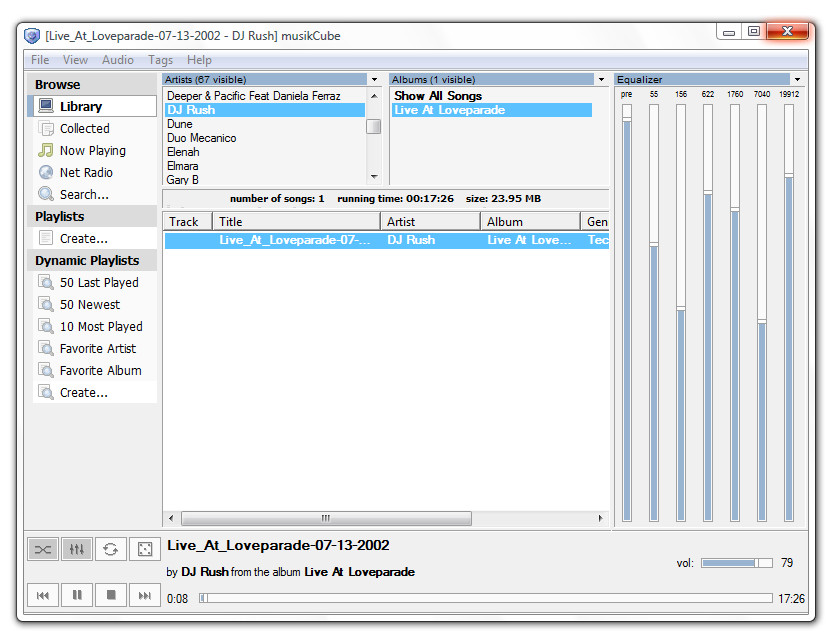Open the Albums panel dropdown arrow
Viewport: 838px width, 639px height.
pos(601,80)
